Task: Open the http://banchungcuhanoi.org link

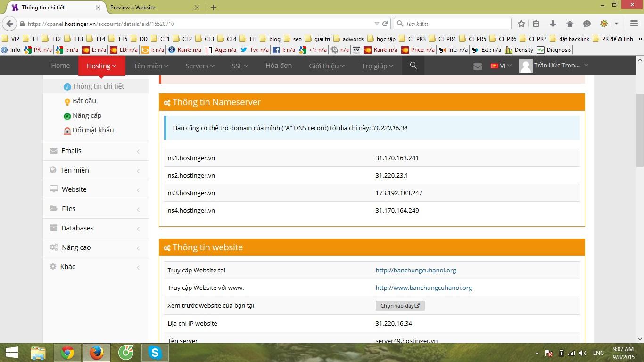Action: 416,270
